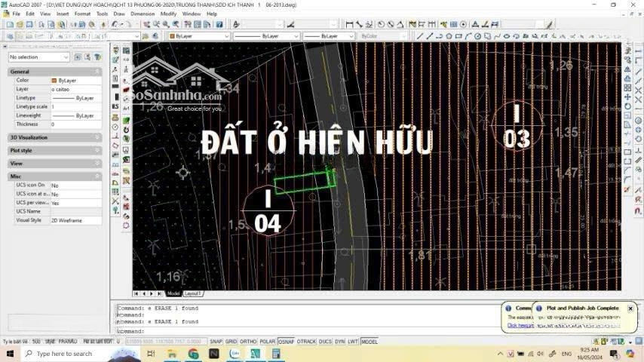Click the Windows Start button
The width and height of the screenshot is (644, 362).
coord(10,354)
